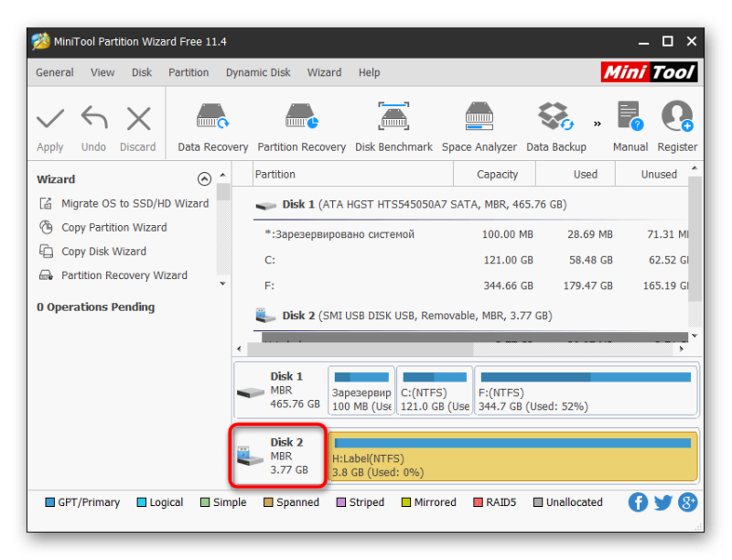Click the Undo arrow icon
732x560 pixels.
pyautogui.click(x=94, y=118)
